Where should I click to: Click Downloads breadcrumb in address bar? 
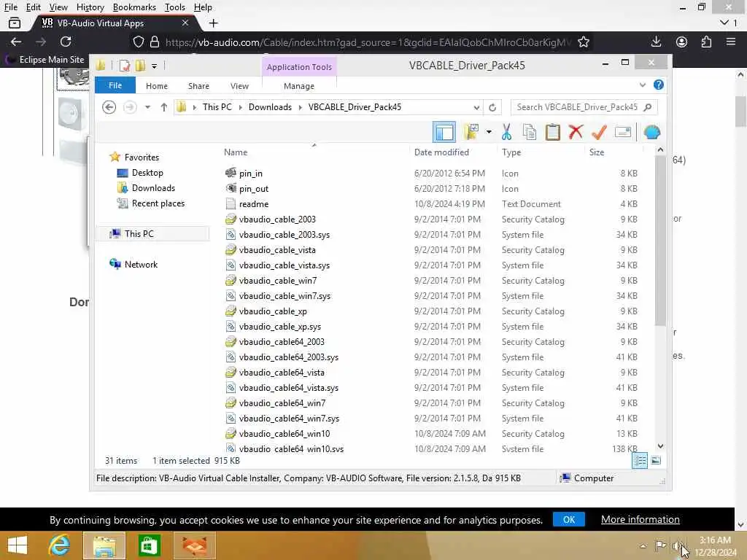point(270,107)
